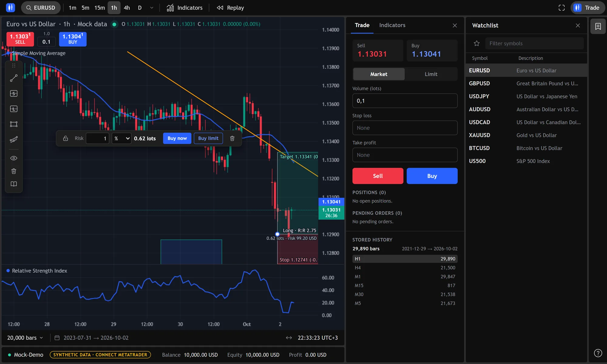Open the Indicators dialog from top bar
Viewport: 607px width, 364px height.
coord(185,8)
